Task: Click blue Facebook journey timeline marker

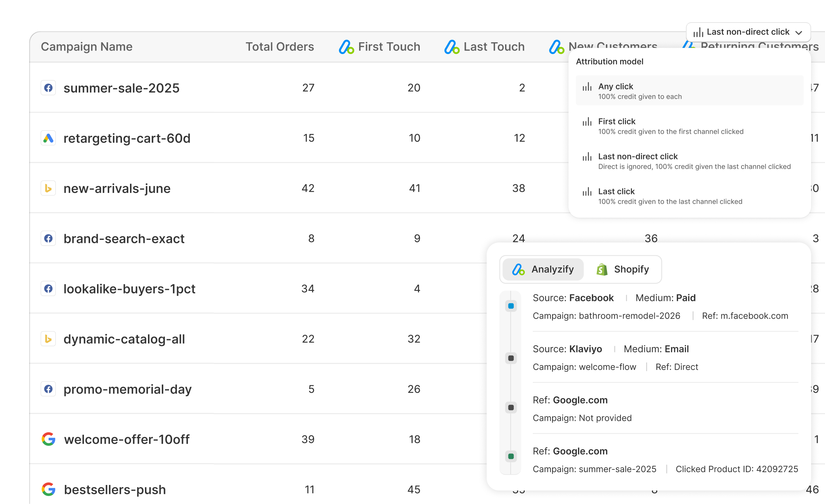Action: [511, 306]
